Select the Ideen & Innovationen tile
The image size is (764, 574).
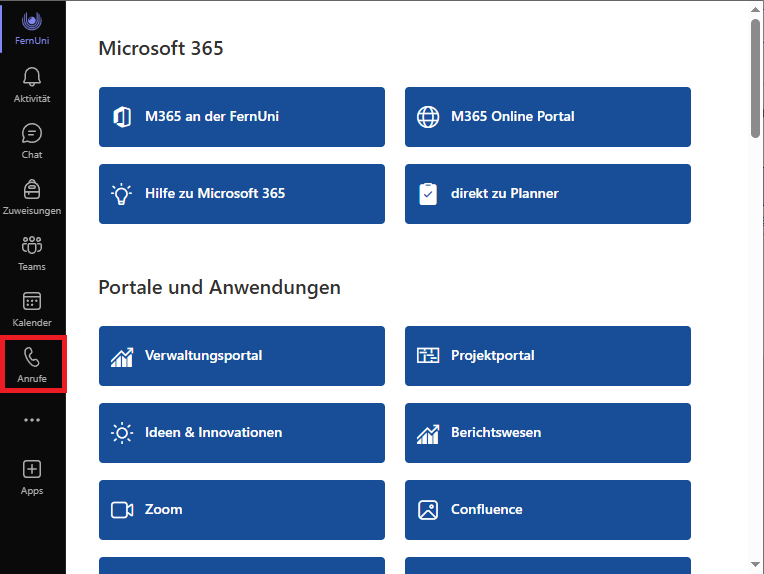241,432
